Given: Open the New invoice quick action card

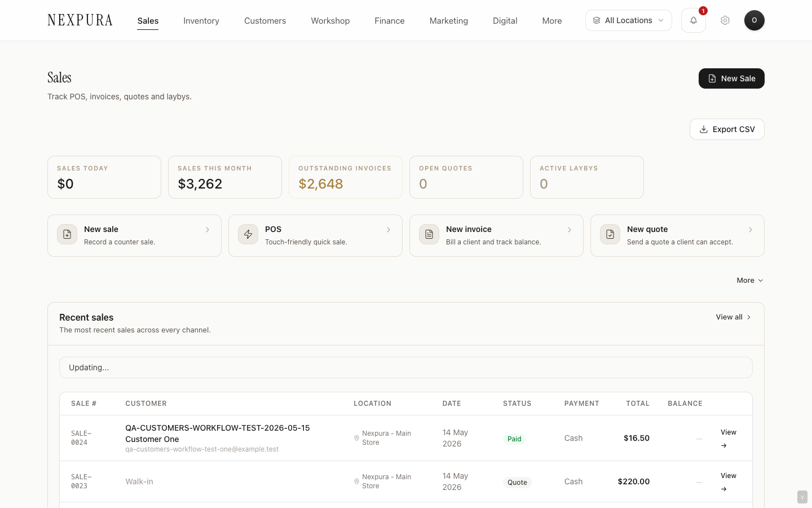Looking at the screenshot, I should (x=496, y=235).
